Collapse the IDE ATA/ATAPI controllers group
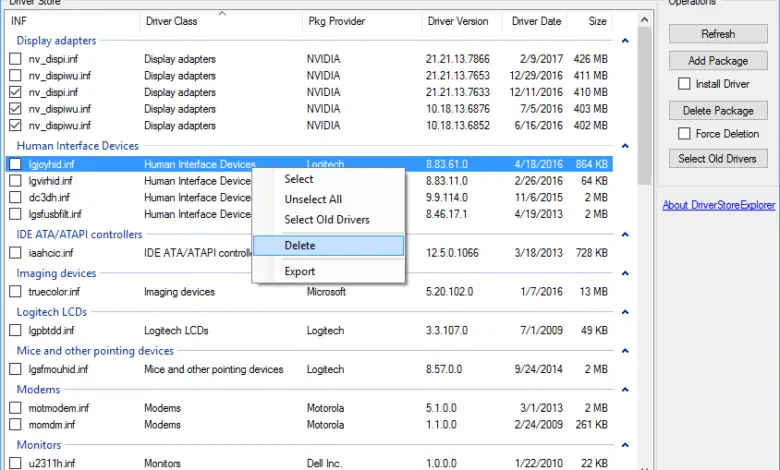Image resolution: width=780 pixels, height=470 pixels. pyautogui.click(x=625, y=235)
